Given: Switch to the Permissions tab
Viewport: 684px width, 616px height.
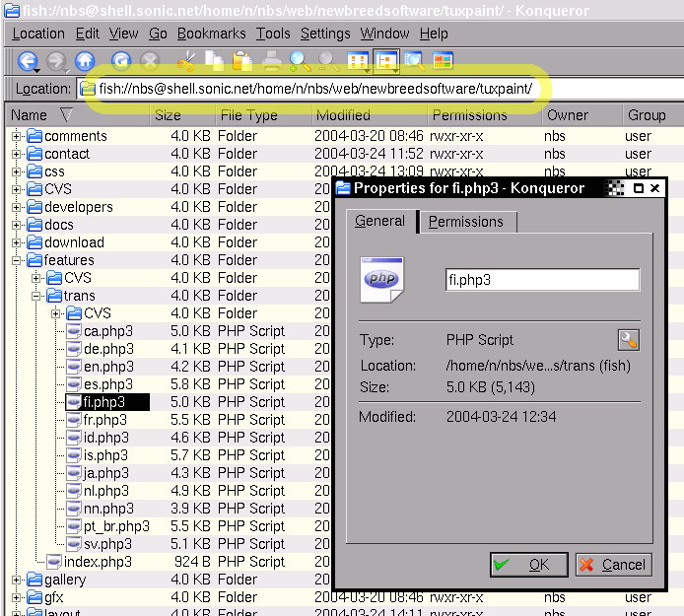Looking at the screenshot, I should point(466,222).
